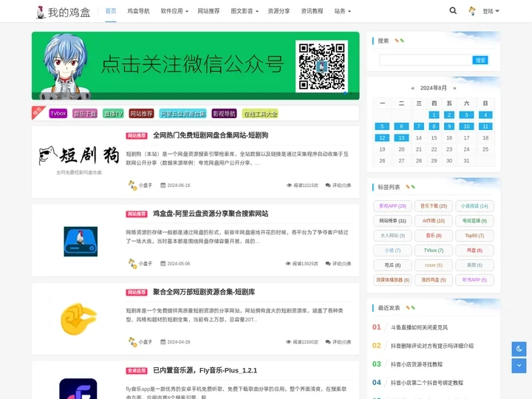Open 资讯教程 in the navigation bar
Viewport: 532px width, 399px height.
pos(312,11)
